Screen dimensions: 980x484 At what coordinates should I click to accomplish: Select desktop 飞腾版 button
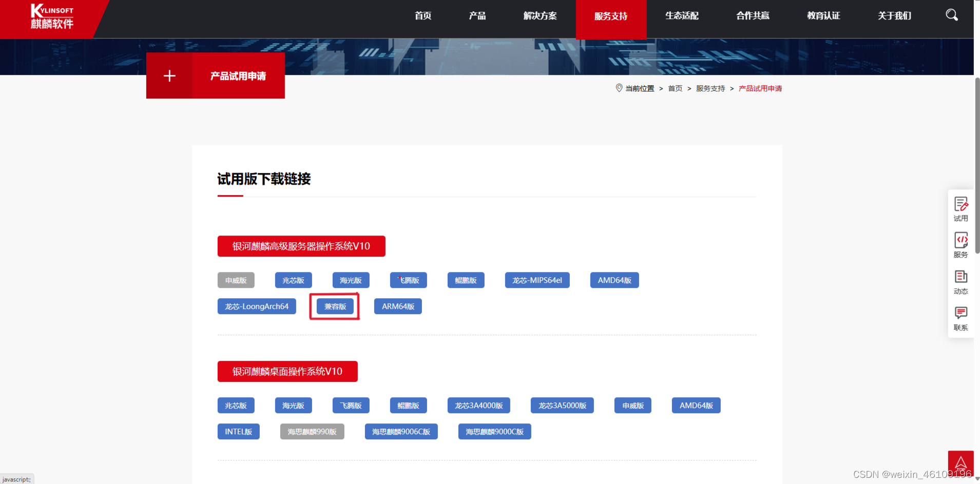[x=351, y=405]
